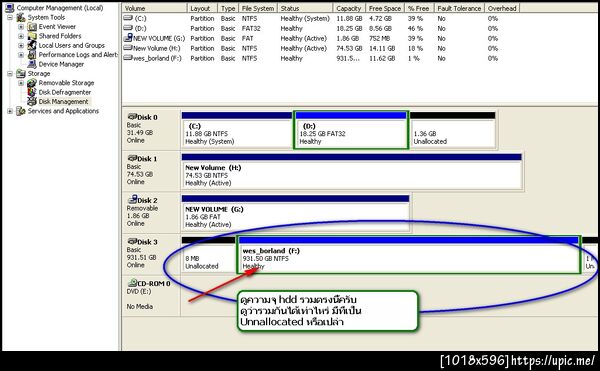Click the Shared Folders icon
This screenshot has width=600, height=371.
[32, 36]
